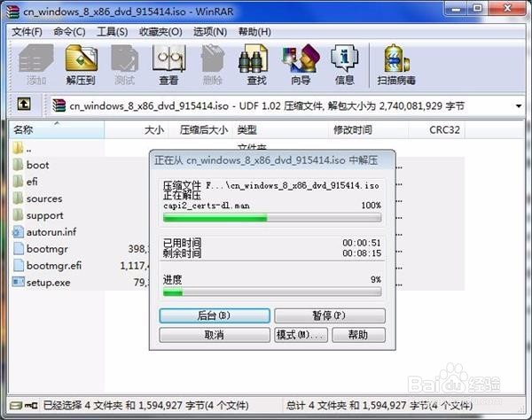Image resolution: width=532 pixels, height=420 pixels.
Task: Click the 已经选择 status bar text
Action: pyautogui.click(x=146, y=406)
